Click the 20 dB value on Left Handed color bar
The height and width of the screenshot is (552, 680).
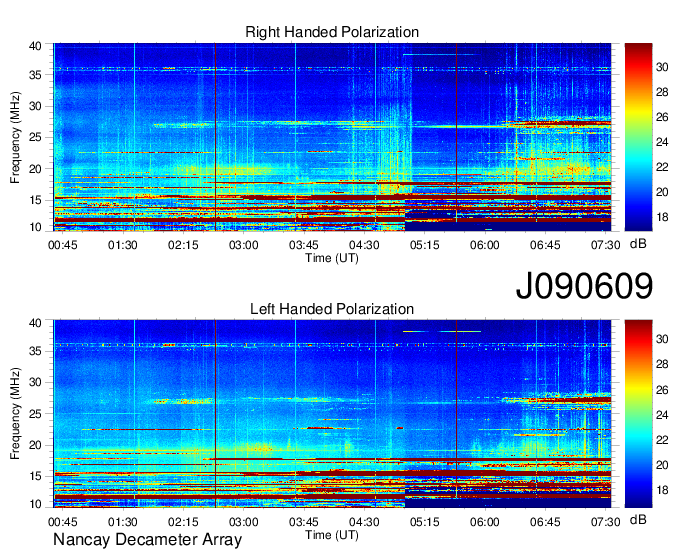point(662,465)
